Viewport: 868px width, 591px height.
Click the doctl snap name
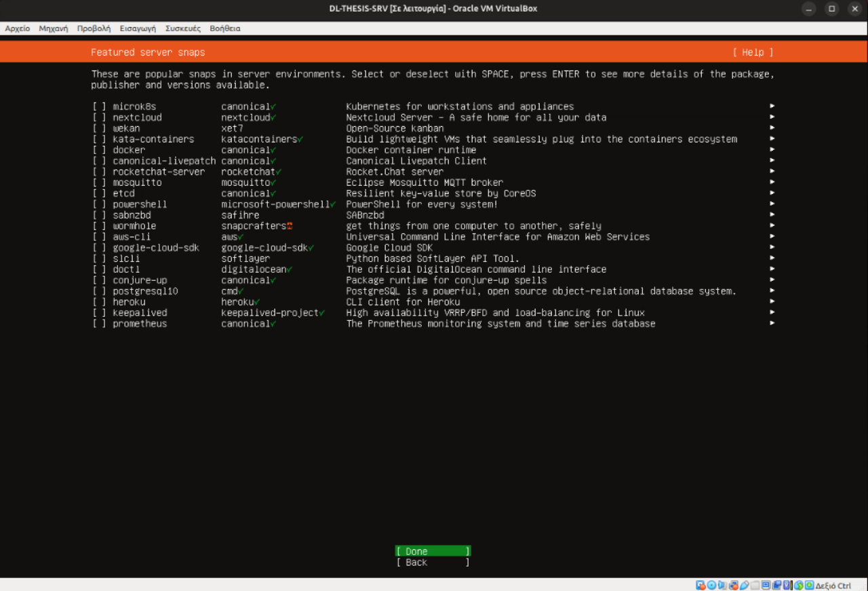pyautogui.click(x=126, y=269)
